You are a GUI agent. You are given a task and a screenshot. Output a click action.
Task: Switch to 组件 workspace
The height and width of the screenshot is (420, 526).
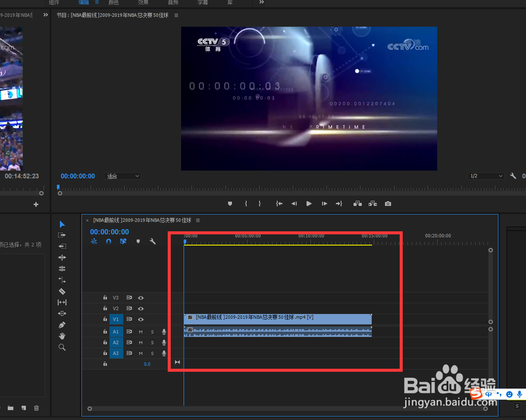coord(54,2)
